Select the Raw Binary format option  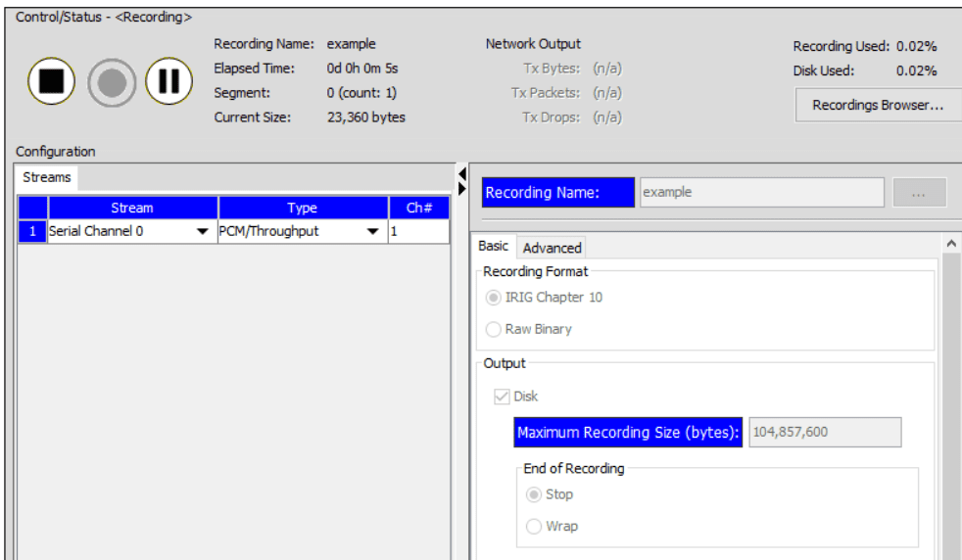coord(493,329)
